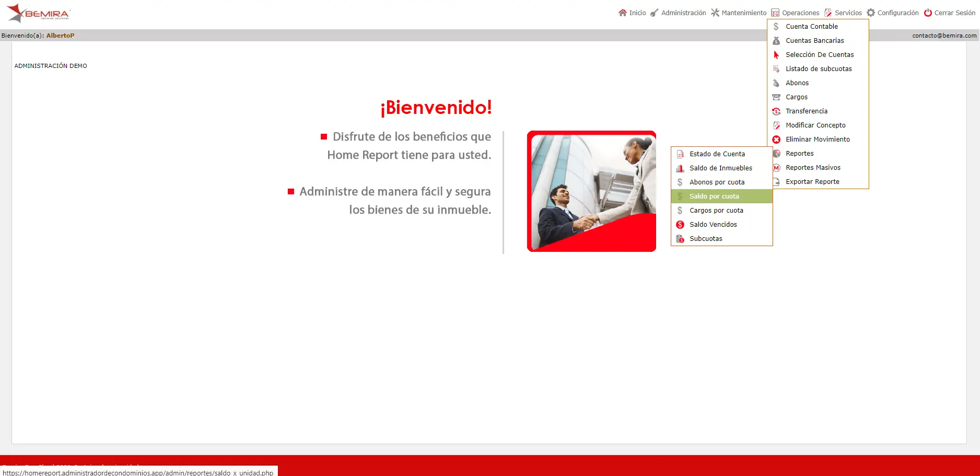Click the red icon beside Saldo Vencidos
Image resolution: width=980 pixels, height=476 pixels.
[680, 225]
